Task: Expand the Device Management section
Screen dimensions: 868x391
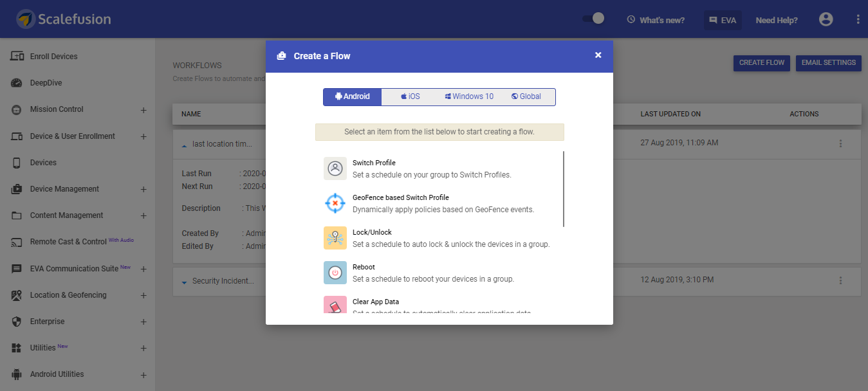Action: tap(143, 189)
